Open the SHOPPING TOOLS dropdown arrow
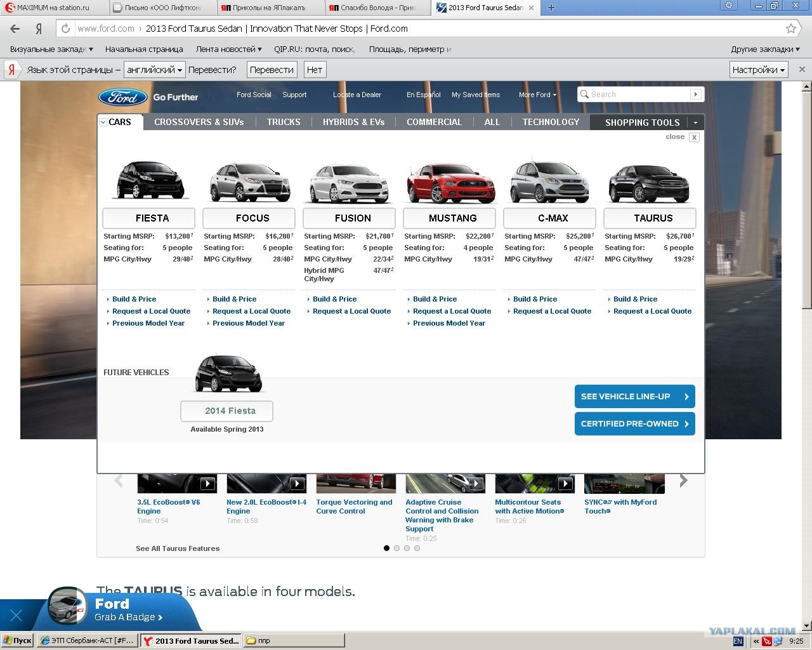812x650 pixels. 696,123
